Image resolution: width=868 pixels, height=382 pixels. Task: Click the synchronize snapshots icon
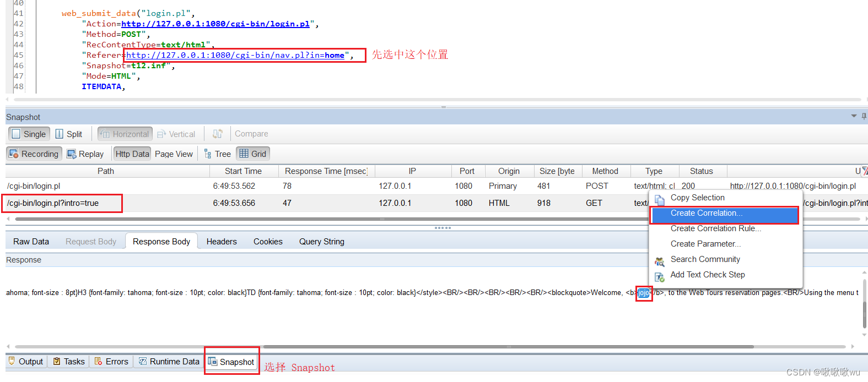tap(218, 134)
